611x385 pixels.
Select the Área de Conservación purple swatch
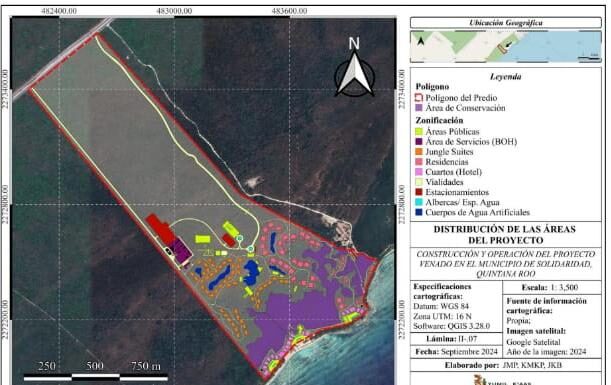click(x=419, y=108)
